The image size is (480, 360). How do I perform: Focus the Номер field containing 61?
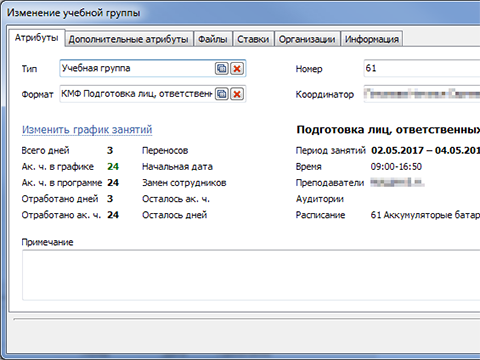click(422, 68)
